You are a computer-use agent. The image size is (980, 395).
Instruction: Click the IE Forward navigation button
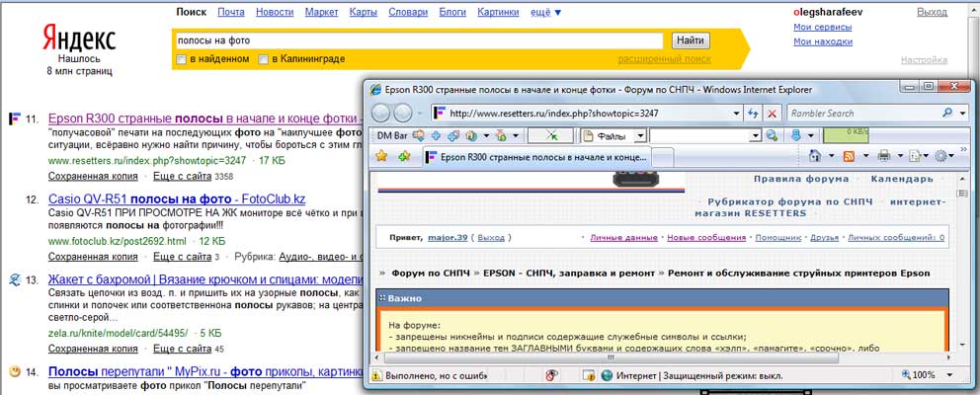tap(402, 114)
